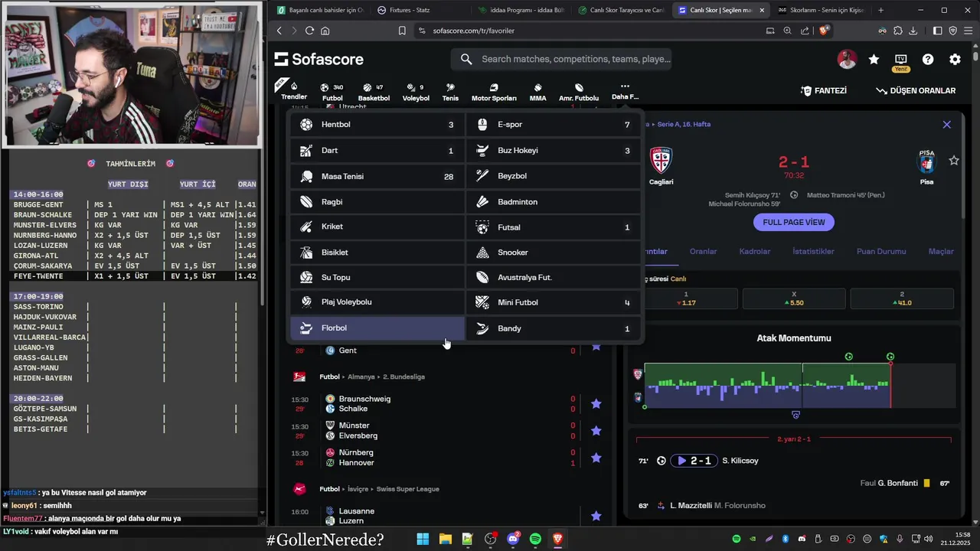Toggle favorite star for Münster-Elversberg match
Image resolution: width=980 pixels, height=551 pixels.
(x=596, y=431)
